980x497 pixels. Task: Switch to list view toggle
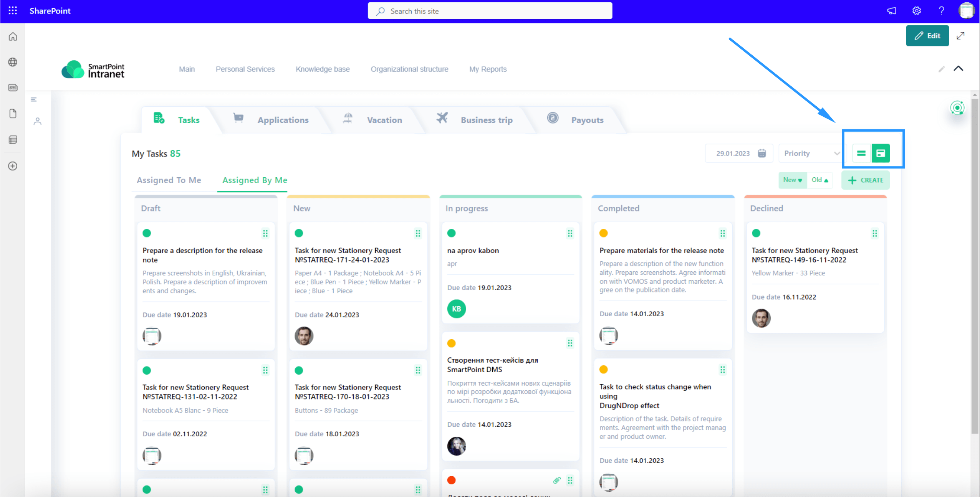pyautogui.click(x=861, y=153)
